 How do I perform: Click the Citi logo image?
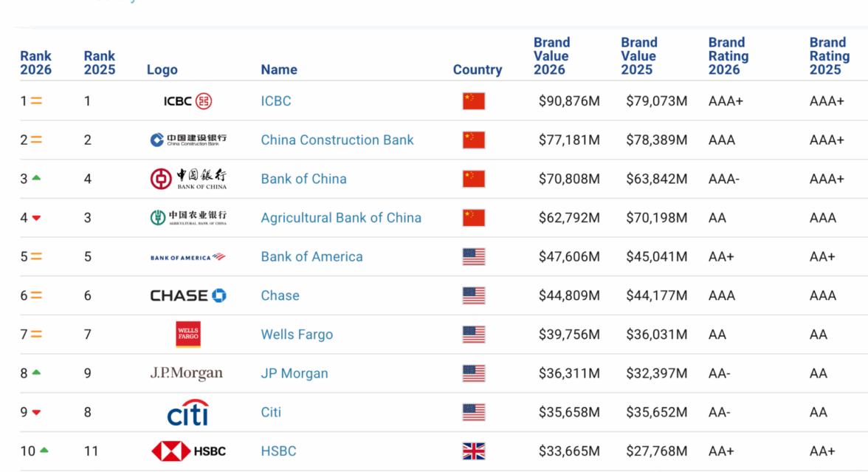188,413
